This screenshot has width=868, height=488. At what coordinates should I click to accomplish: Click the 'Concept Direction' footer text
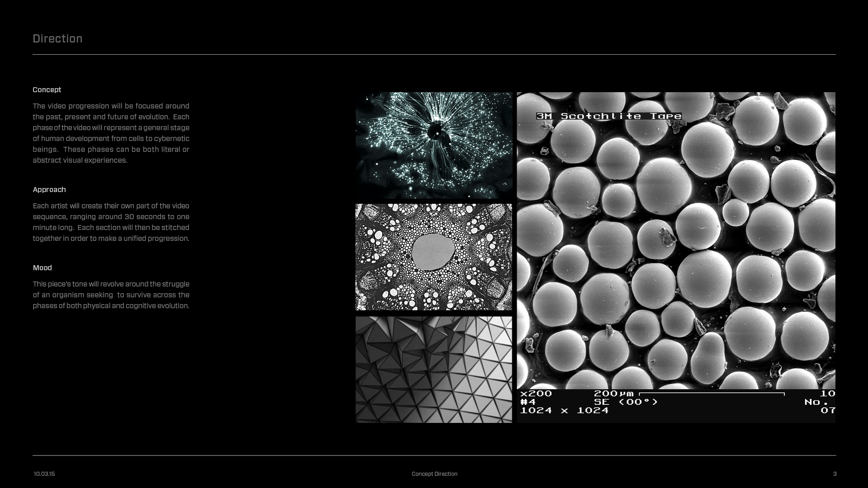click(x=434, y=474)
